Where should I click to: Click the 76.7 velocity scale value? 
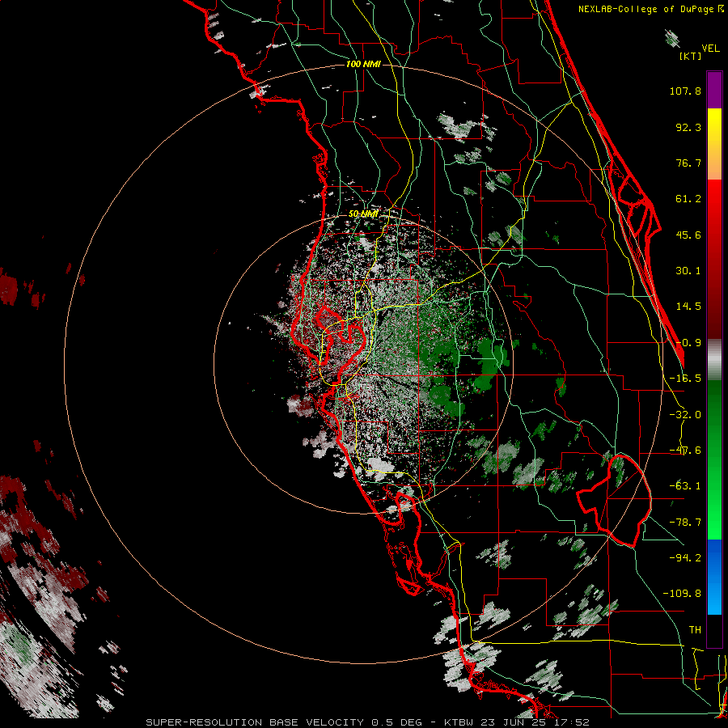pyautogui.click(x=688, y=163)
